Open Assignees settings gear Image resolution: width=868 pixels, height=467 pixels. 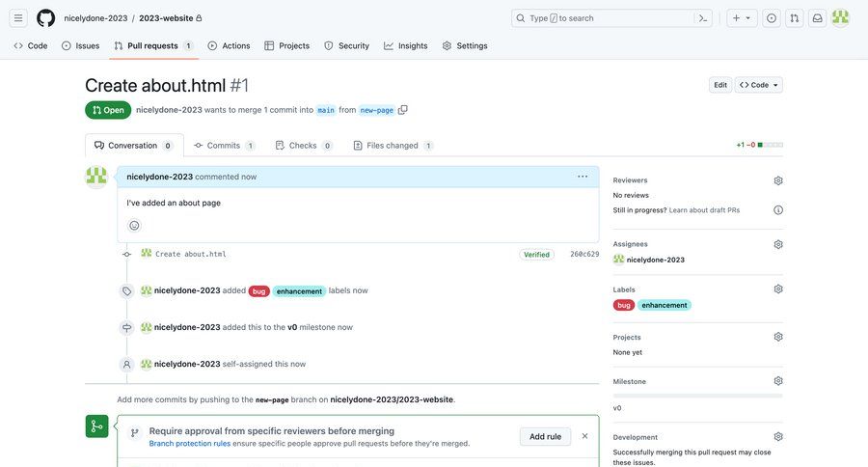point(778,244)
